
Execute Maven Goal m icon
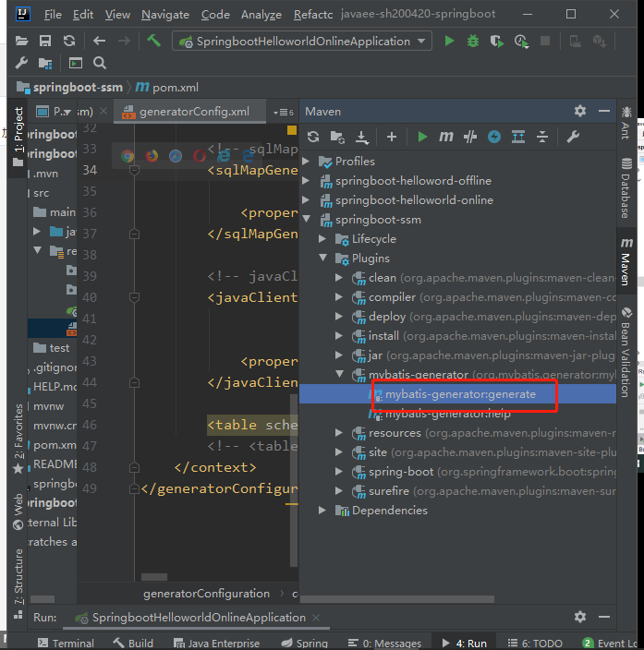[x=446, y=137]
